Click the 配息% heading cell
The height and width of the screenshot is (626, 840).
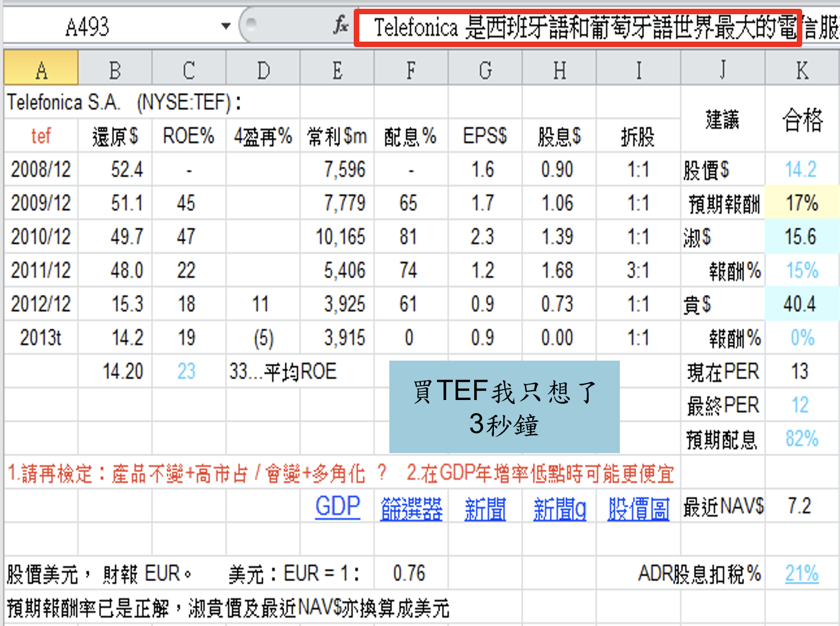(411, 135)
